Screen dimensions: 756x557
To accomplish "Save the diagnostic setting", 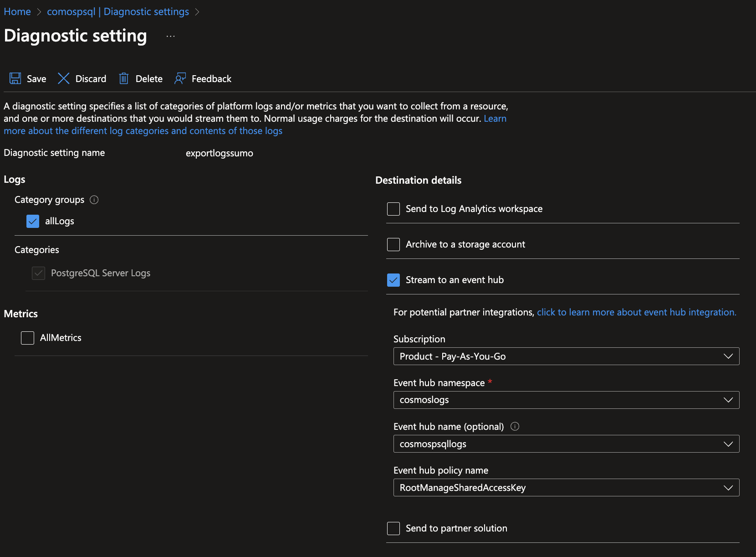I will point(27,78).
